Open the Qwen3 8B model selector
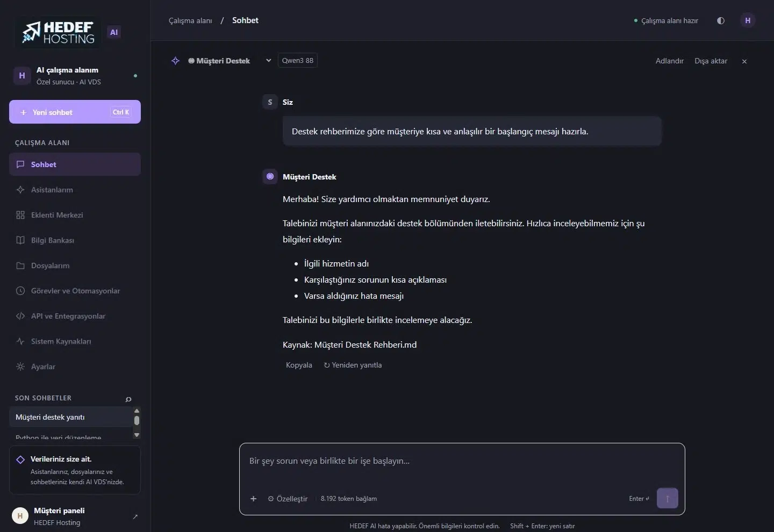Image resolution: width=774 pixels, height=532 pixels. [298, 60]
